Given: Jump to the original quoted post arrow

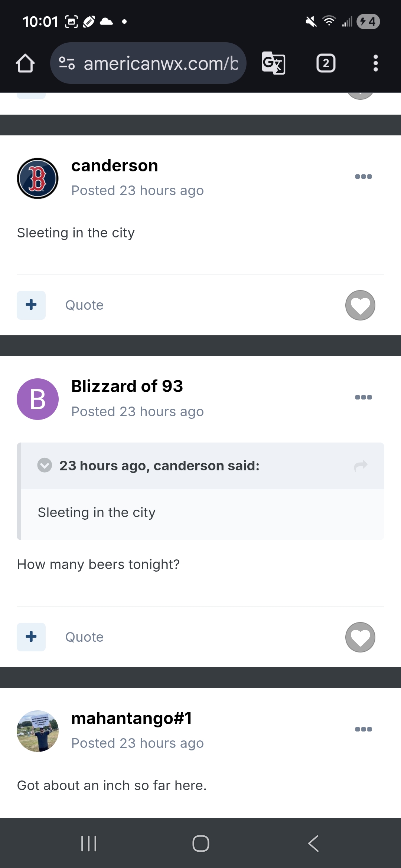Looking at the screenshot, I should (x=361, y=466).
